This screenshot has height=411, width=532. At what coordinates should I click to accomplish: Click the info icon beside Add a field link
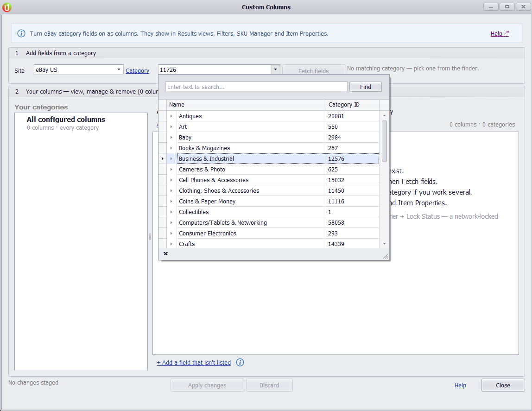(x=240, y=362)
